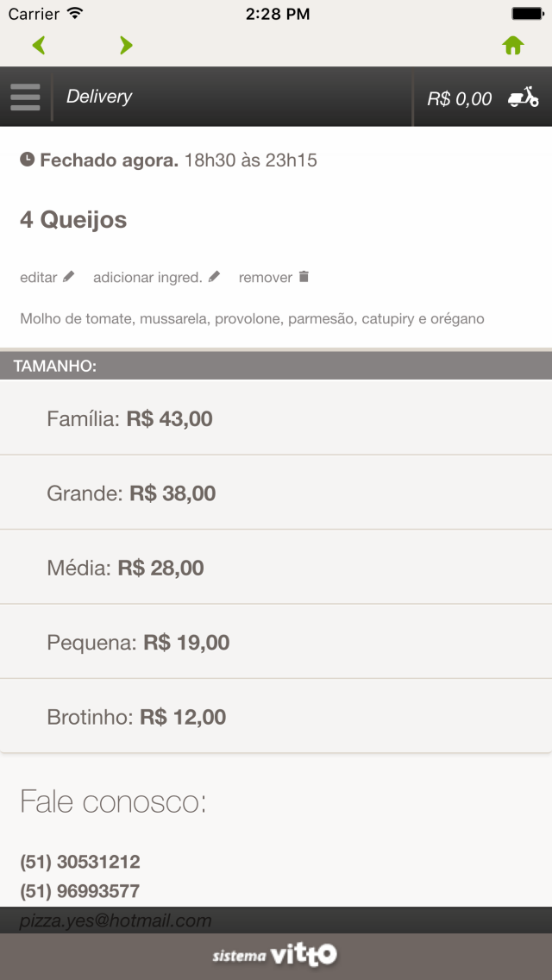The height and width of the screenshot is (980, 552).
Task: Open cart total R$ 0,00
Action: pos(459,98)
